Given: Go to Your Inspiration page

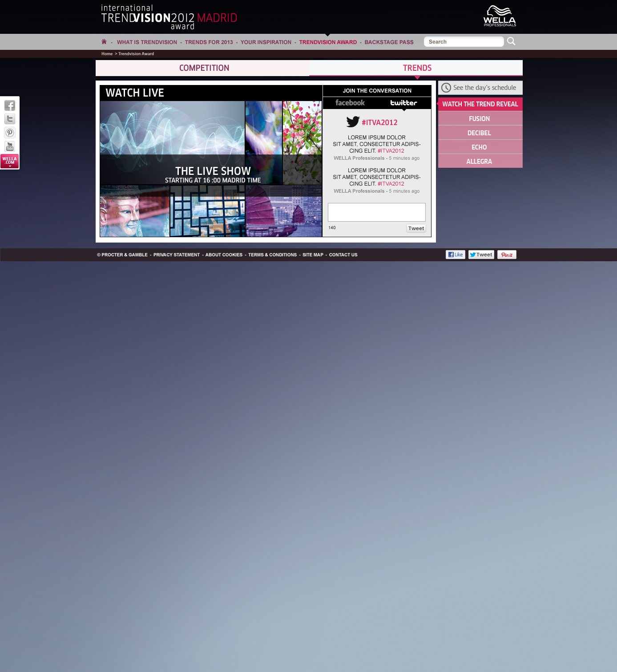Looking at the screenshot, I should (266, 42).
